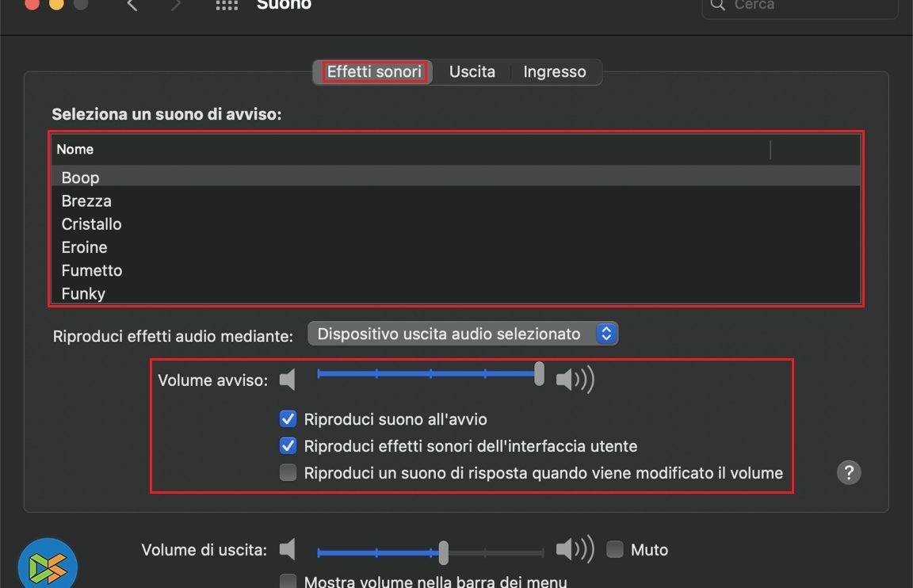Click the forward navigation arrow
The height and width of the screenshot is (588, 913).
pos(176,6)
